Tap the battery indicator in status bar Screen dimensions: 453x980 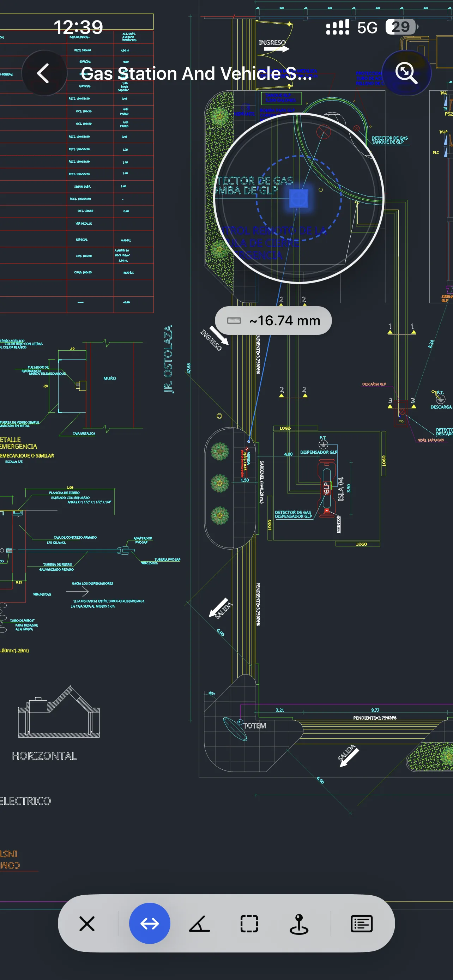(x=401, y=27)
